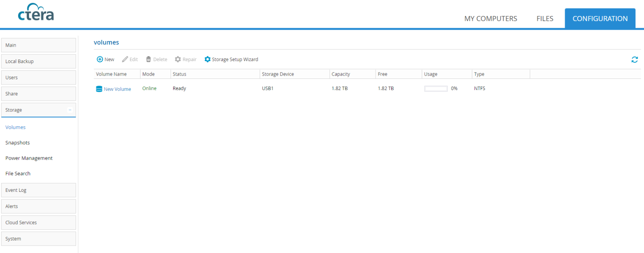Click the usage progress bar for New Volume

coord(436,88)
